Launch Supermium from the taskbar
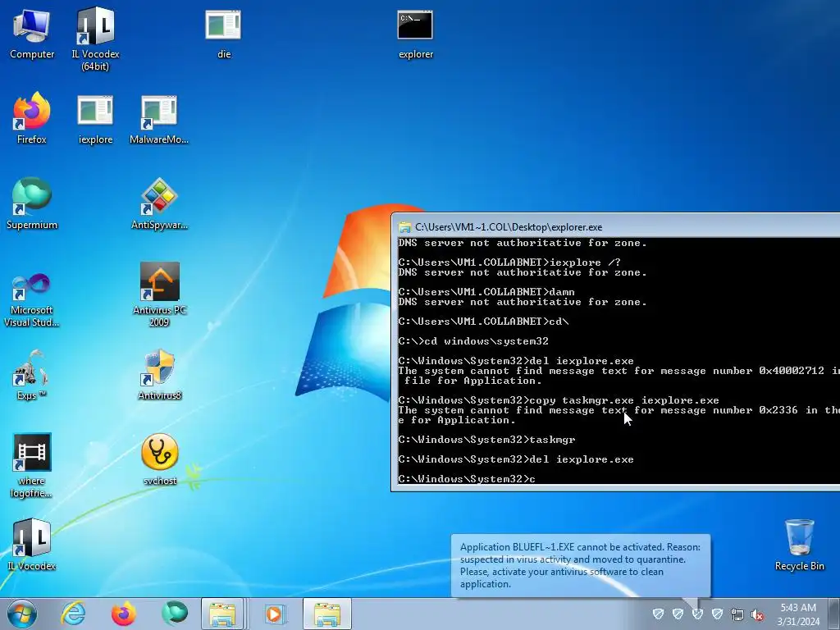840x630 pixels. point(174,614)
